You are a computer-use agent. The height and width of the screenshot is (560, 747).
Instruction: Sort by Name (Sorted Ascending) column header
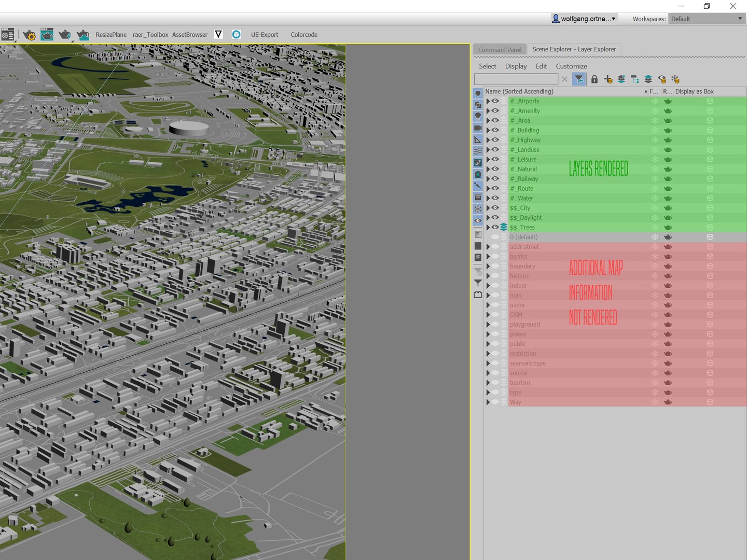pyautogui.click(x=566, y=91)
